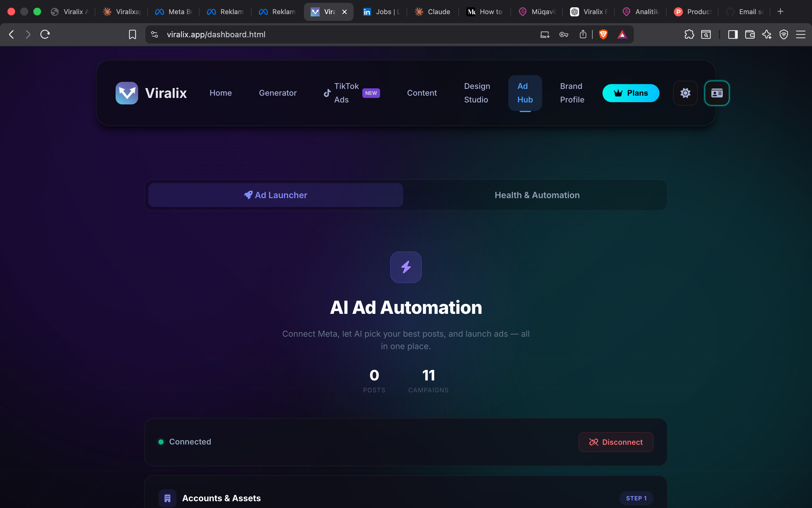Close the active Viralix tab
812x508 pixels.
tap(344, 12)
